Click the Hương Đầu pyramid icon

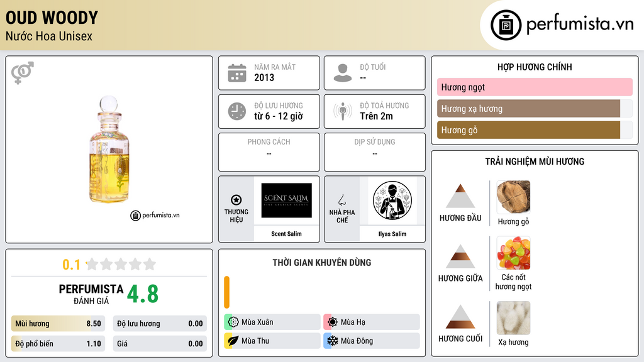(x=460, y=196)
